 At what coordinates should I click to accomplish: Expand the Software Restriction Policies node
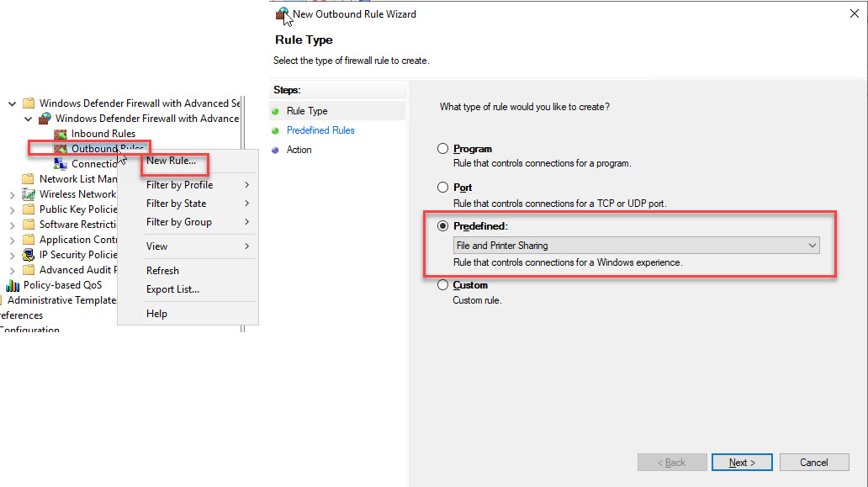pos(12,225)
